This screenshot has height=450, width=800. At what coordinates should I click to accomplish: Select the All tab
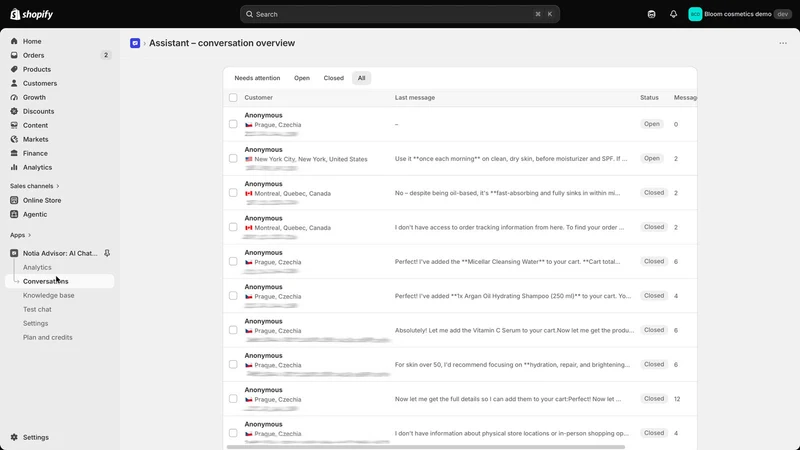[361, 78]
